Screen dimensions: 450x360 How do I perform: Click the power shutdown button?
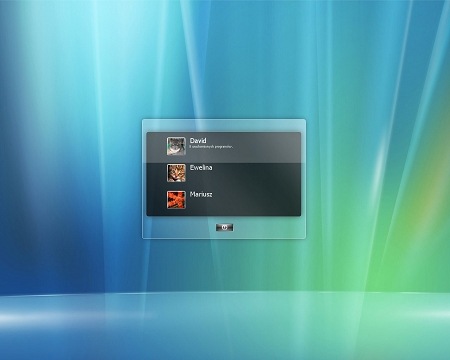tap(224, 227)
